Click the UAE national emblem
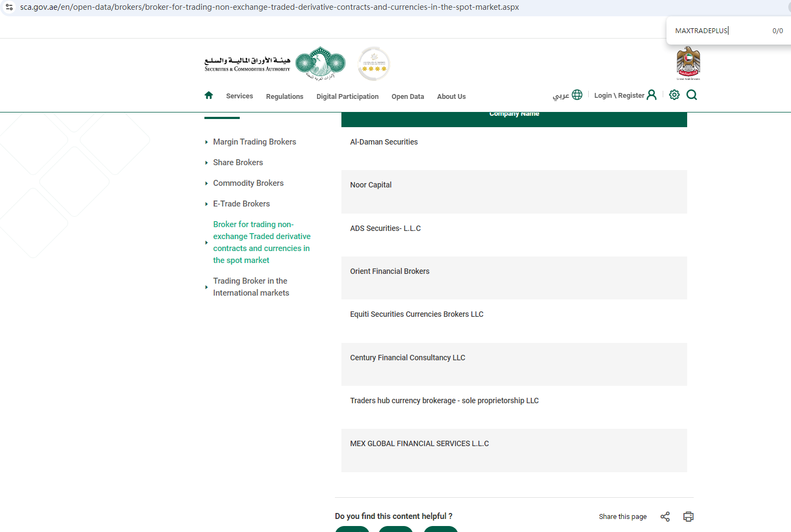 [688, 64]
